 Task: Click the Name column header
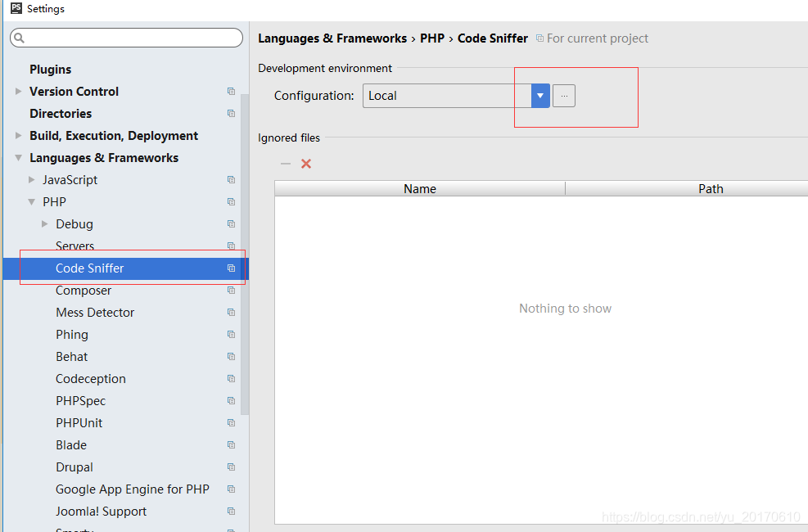[419, 188]
